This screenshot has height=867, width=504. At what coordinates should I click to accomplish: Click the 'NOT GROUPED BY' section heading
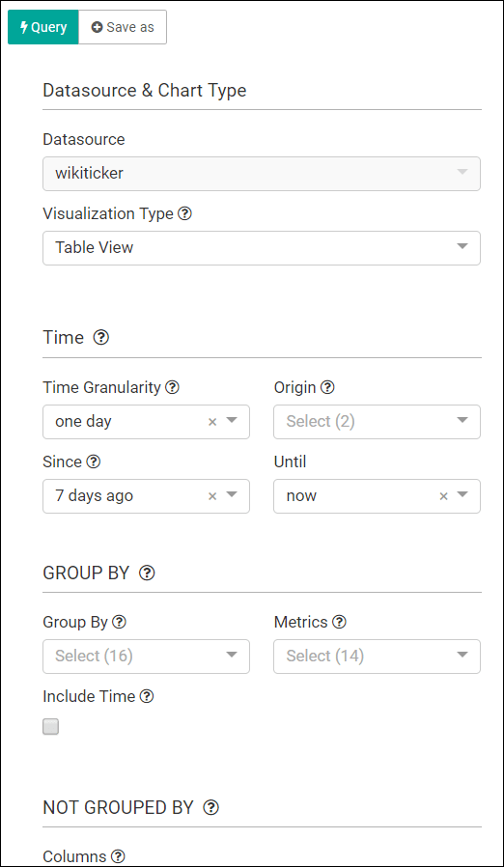(118, 808)
